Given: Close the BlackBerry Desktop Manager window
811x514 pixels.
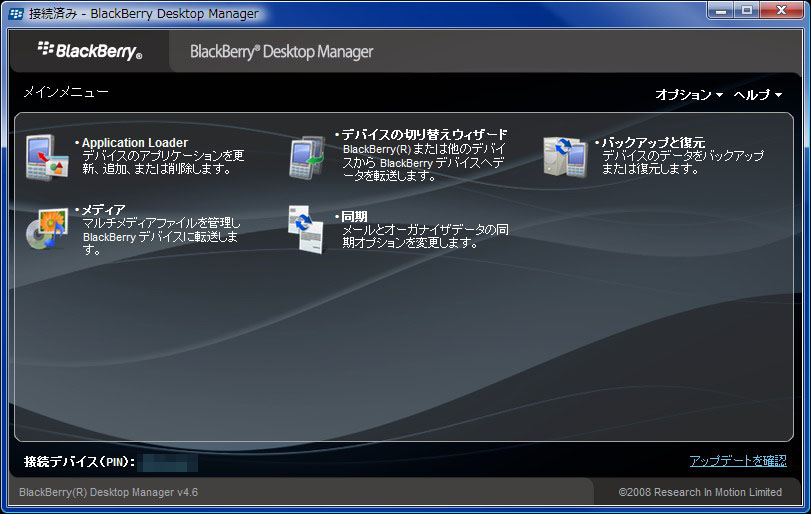Looking at the screenshot, I should 781,10.
